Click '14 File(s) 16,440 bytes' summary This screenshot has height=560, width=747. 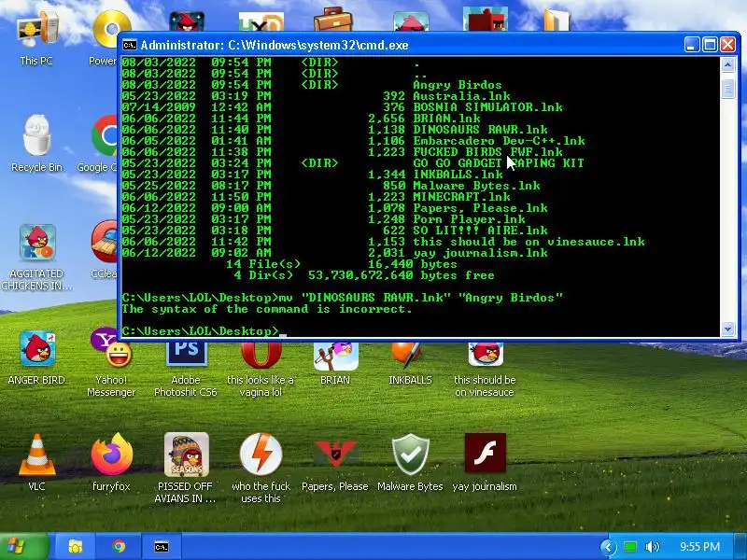(342, 264)
